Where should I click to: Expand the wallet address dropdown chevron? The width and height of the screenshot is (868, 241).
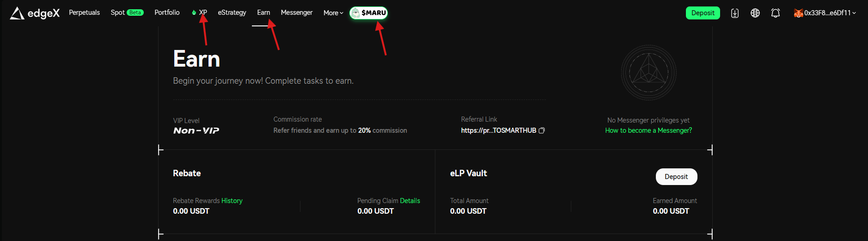854,13
